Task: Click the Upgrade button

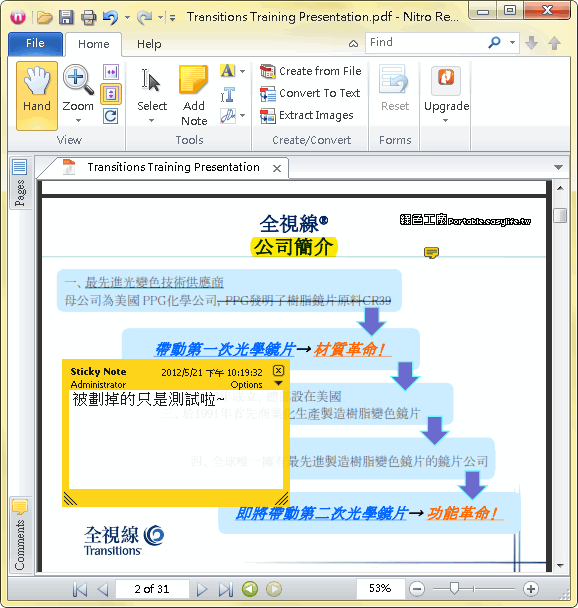Action: (x=446, y=89)
